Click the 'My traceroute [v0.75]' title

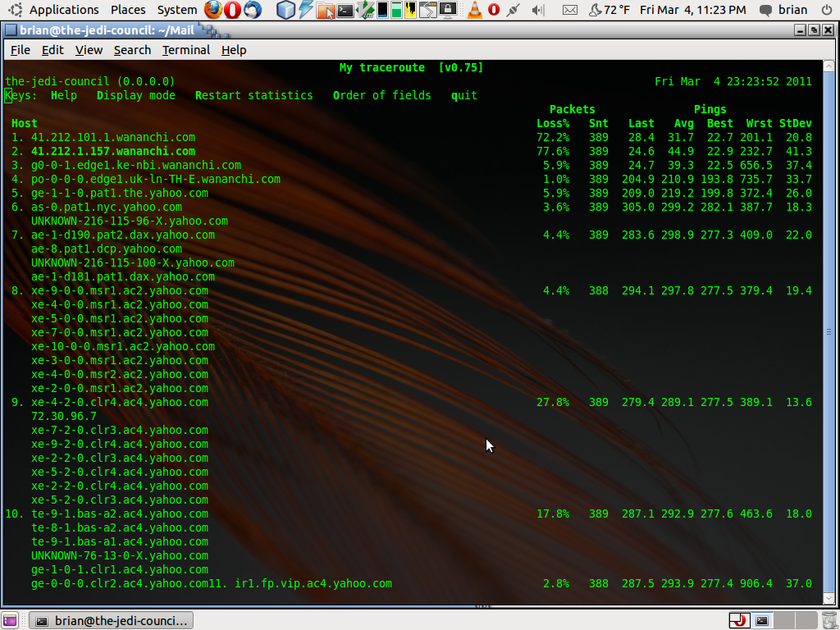[x=412, y=67]
